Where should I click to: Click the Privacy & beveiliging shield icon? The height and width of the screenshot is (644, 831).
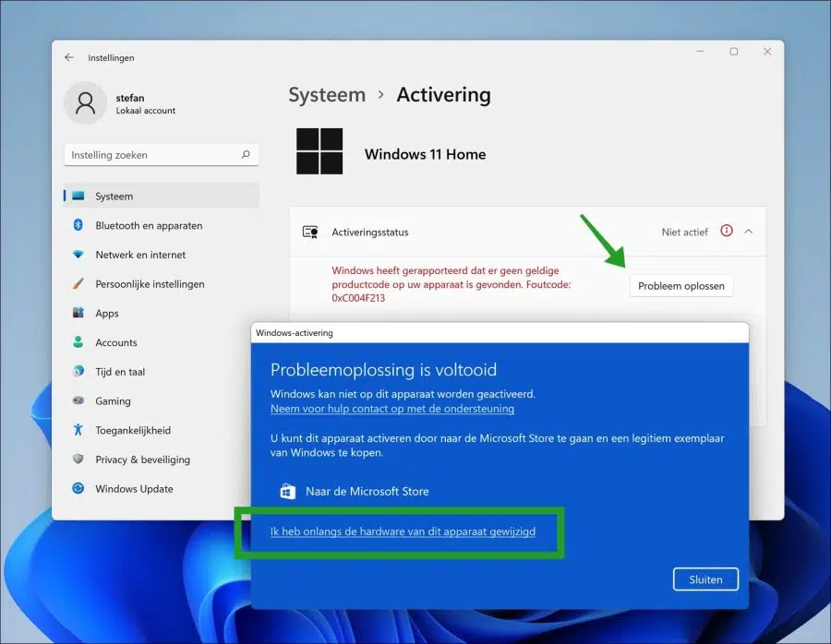[78, 459]
